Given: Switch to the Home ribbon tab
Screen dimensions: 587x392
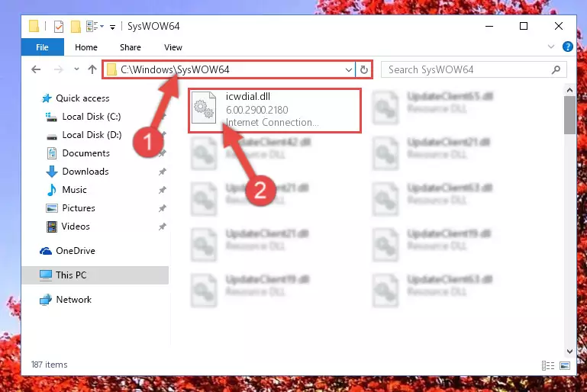Looking at the screenshot, I should [x=86, y=47].
